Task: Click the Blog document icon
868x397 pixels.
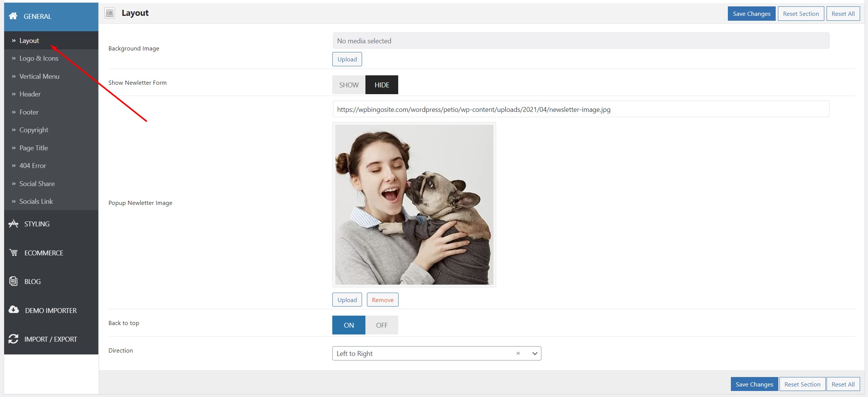Action: [13, 281]
